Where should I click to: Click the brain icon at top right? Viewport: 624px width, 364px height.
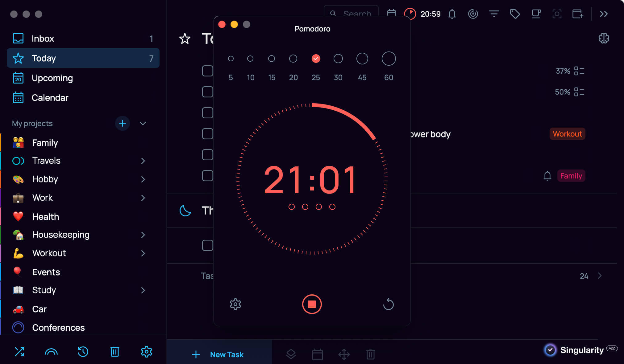[604, 38]
